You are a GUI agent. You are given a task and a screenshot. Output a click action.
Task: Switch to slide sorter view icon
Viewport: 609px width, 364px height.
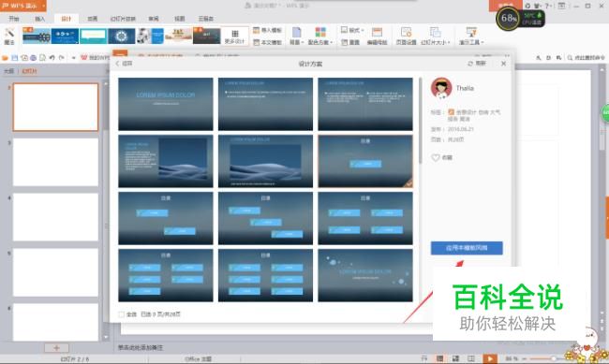[x=455, y=358]
